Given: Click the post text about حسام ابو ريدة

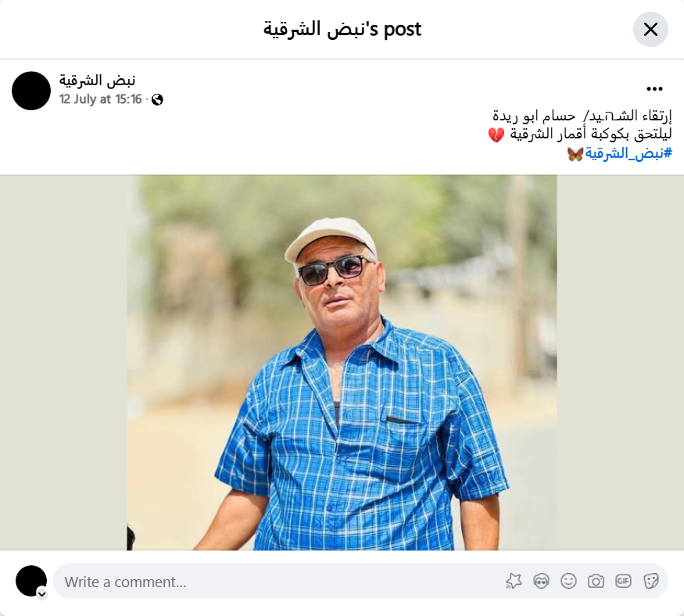Looking at the screenshot, I should 580,125.
